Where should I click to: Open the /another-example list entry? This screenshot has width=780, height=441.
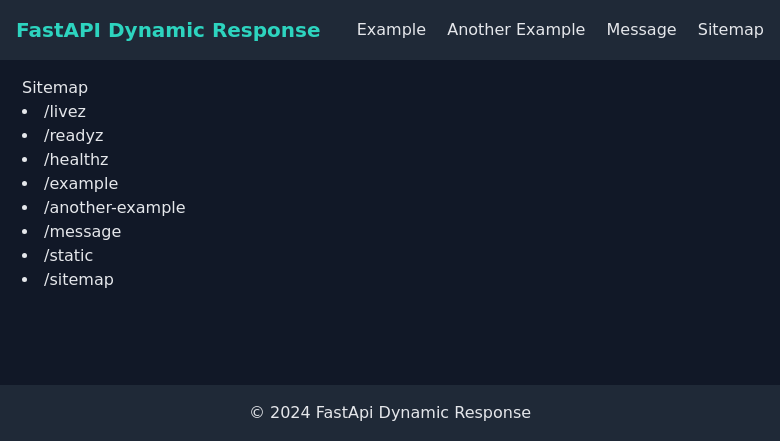114,208
